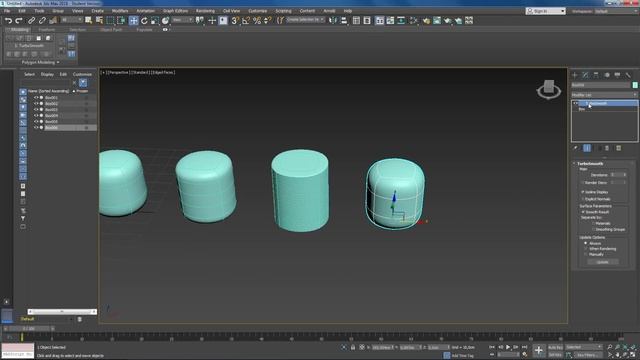Open Display menu in Scene Explorer
Screen dimensions: 640x360
click(x=47, y=74)
